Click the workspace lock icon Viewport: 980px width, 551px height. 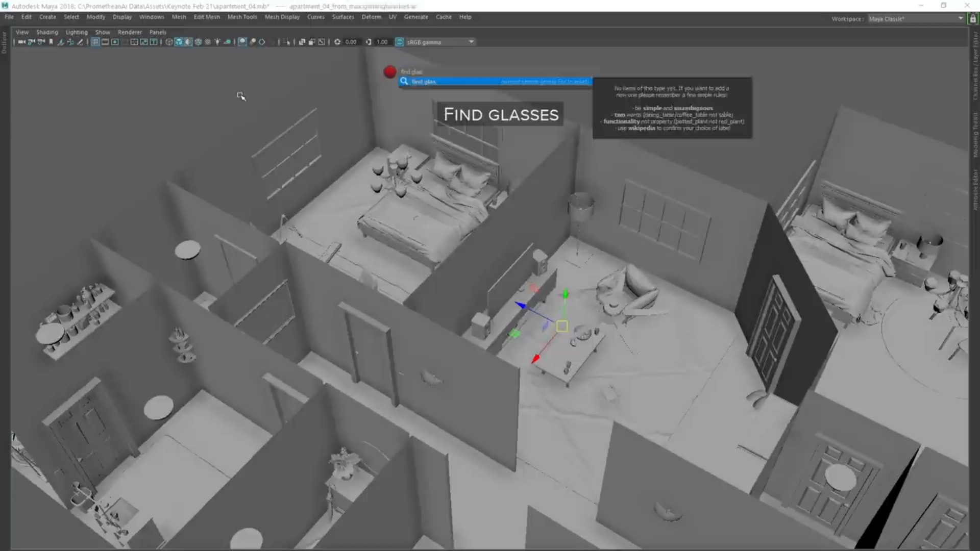point(973,19)
